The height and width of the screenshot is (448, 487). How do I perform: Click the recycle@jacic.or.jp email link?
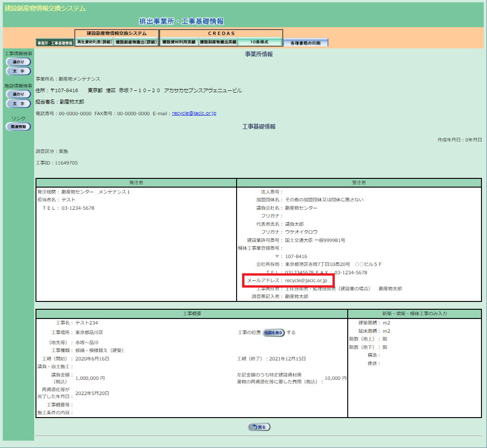pos(194,113)
